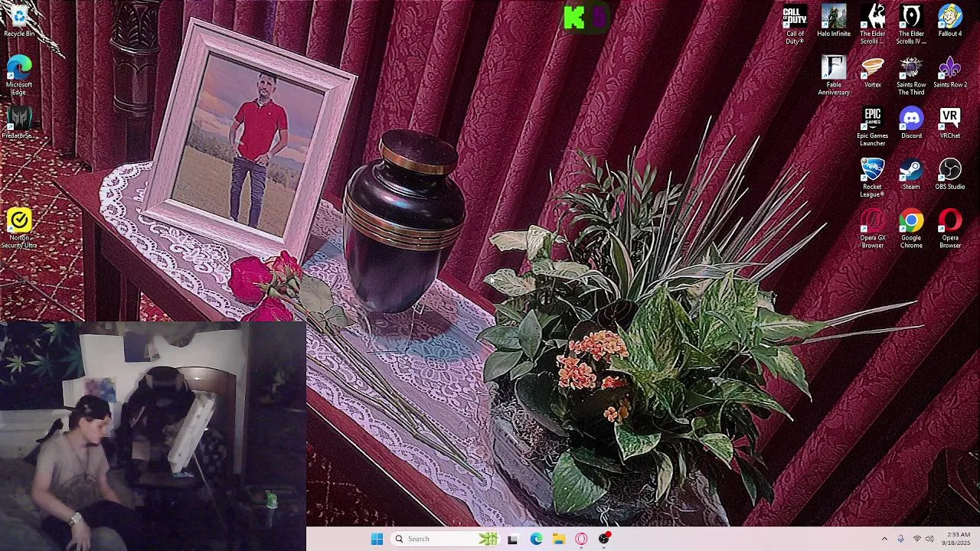
Task: Click the taskbar Search box
Action: coord(445,539)
